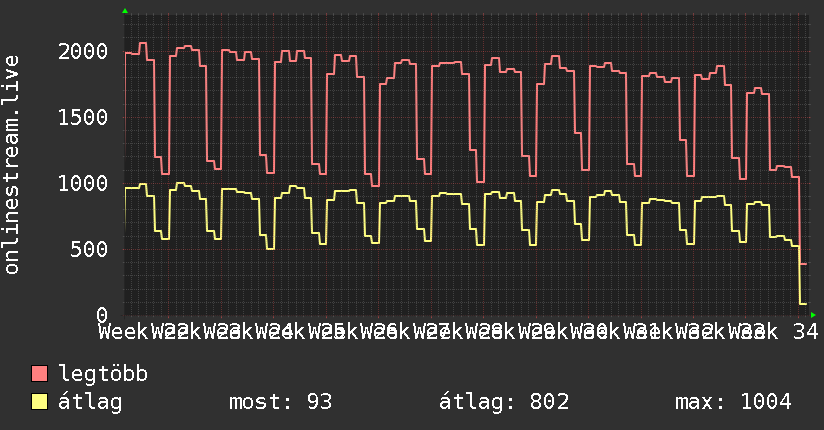Select the átlag legend label next to yellow swatch
Screen dimensions: 824x430
(x=90, y=402)
